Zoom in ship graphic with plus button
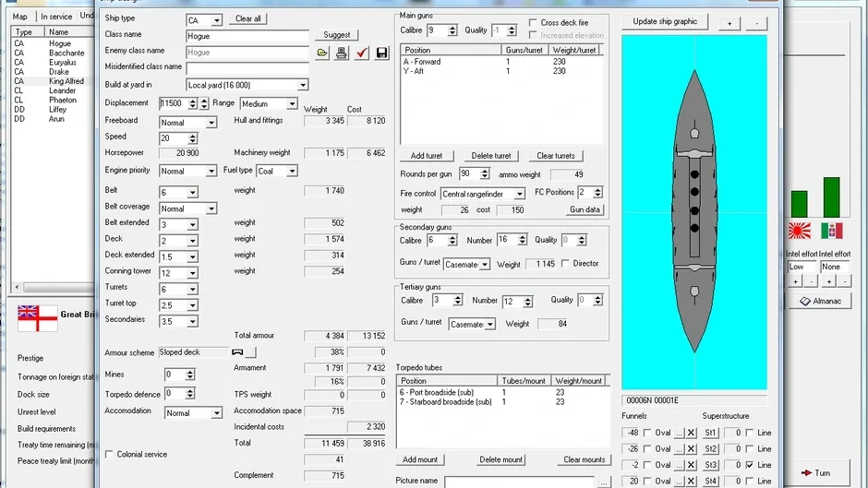Screen dimensions: 868x488 (729, 23)
